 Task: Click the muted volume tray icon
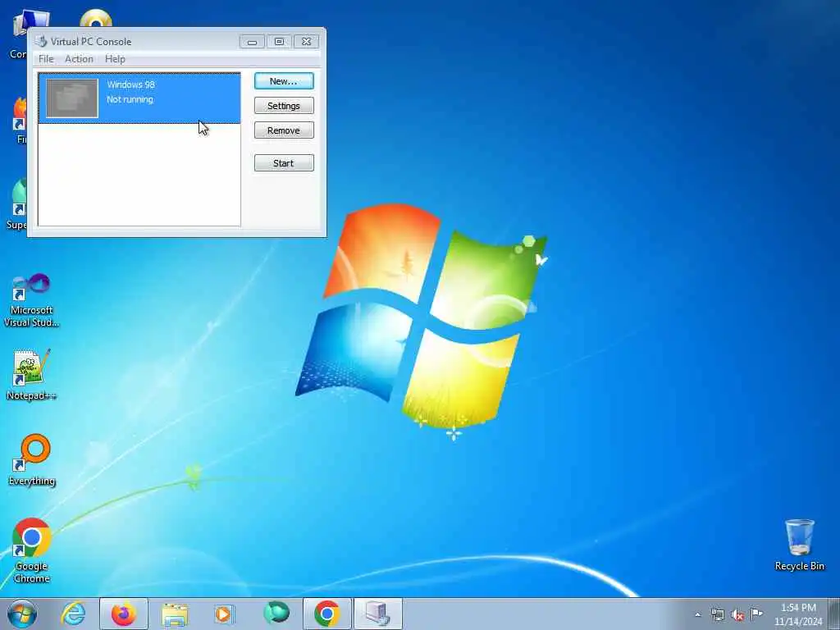tap(737, 615)
